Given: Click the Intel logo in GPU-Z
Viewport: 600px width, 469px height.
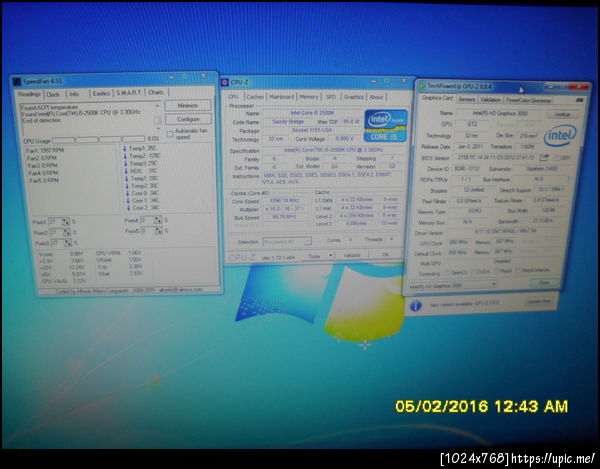Looking at the screenshot, I should [560, 135].
